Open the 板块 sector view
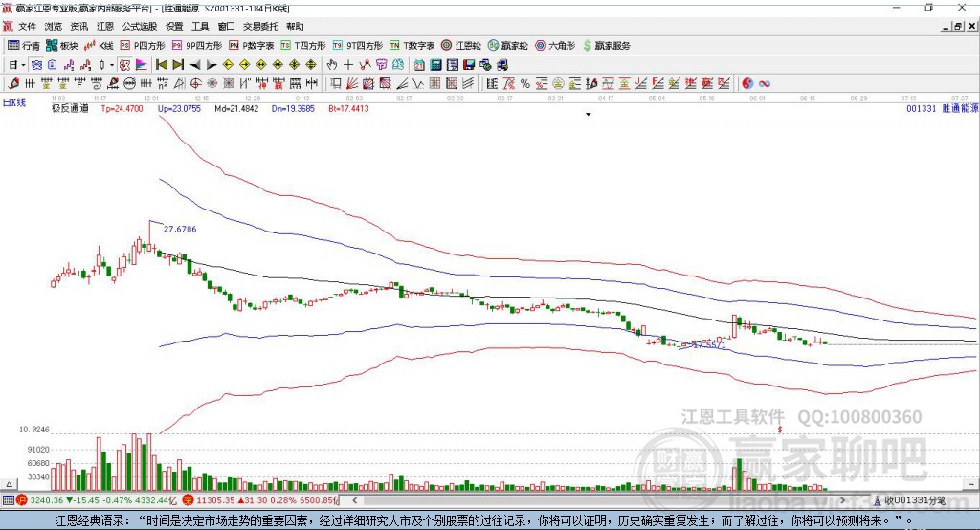Screen dimensions: 980x530 coord(62,46)
